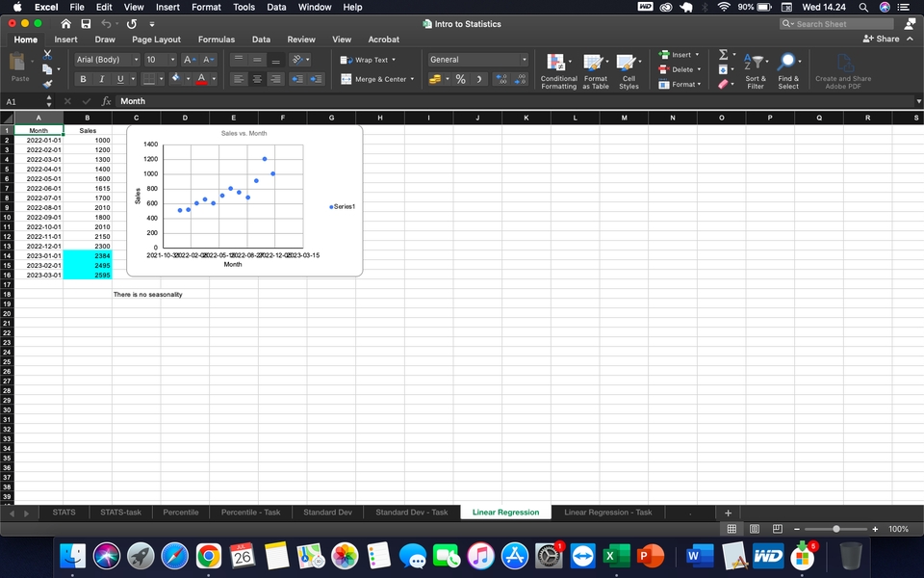Toggle Merge & Center on selection
The width and height of the screenshot is (924, 578).
[x=374, y=78]
